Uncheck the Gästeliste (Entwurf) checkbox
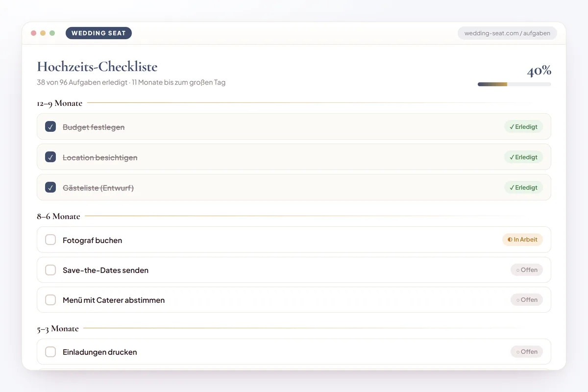588x392 pixels. pyautogui.click(x=50, y=188)
